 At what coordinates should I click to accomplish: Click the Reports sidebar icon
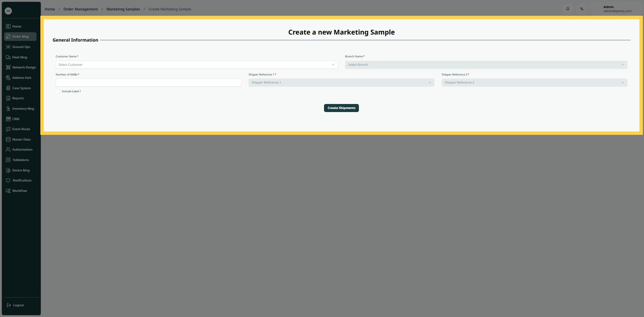click(8, 98)
